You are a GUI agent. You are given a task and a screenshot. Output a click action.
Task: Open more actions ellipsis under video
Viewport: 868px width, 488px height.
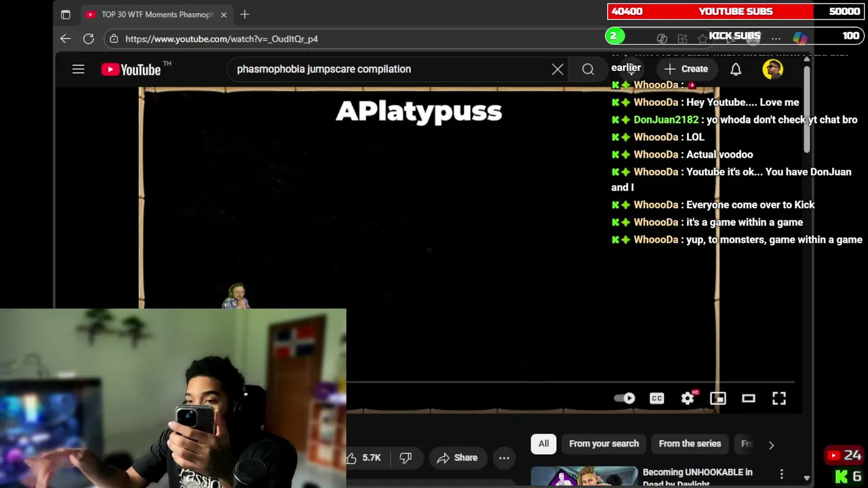point(504,458)
